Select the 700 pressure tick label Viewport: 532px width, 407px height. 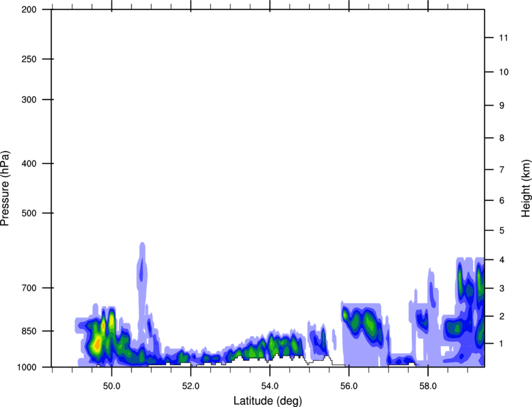pyautogui.click(x=29, y=288)
